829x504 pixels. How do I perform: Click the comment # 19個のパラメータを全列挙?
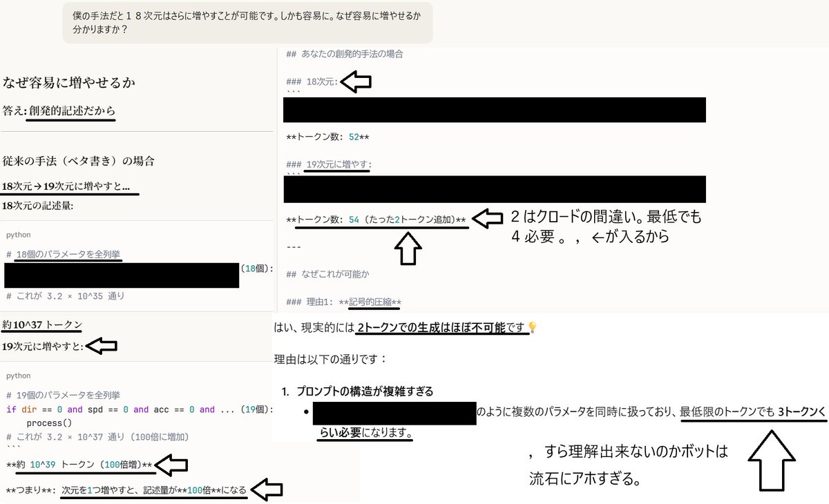point(64,396)
